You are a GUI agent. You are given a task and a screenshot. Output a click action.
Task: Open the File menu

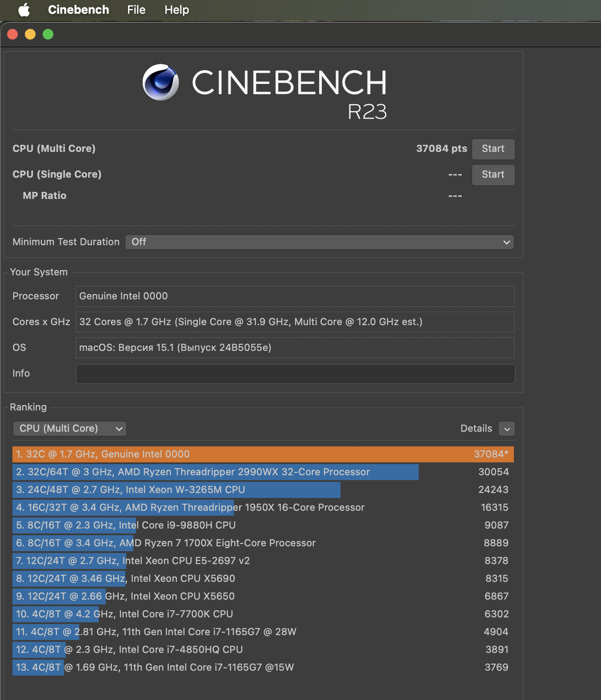click(x=136, y=10)
